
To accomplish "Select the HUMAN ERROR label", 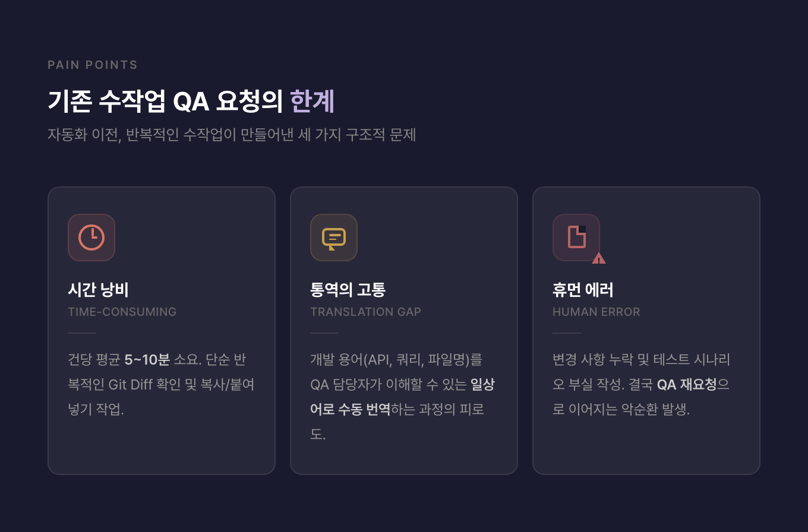I will (596, 312).
